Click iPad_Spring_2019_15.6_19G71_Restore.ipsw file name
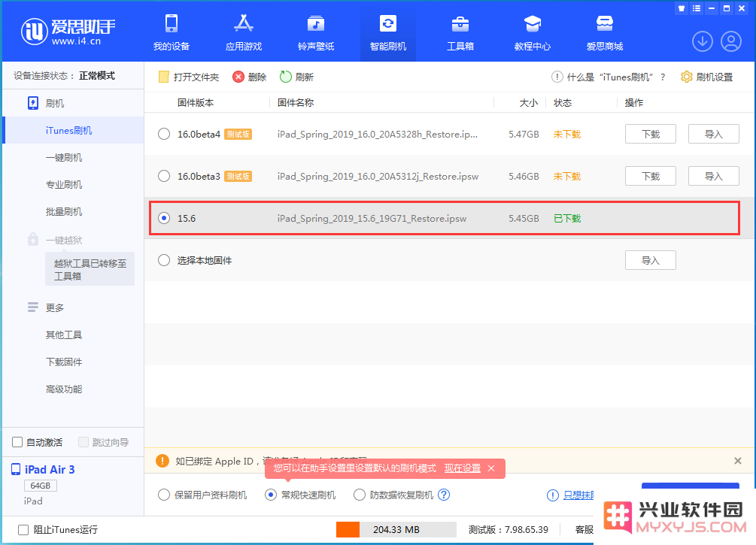 point(372,218)
